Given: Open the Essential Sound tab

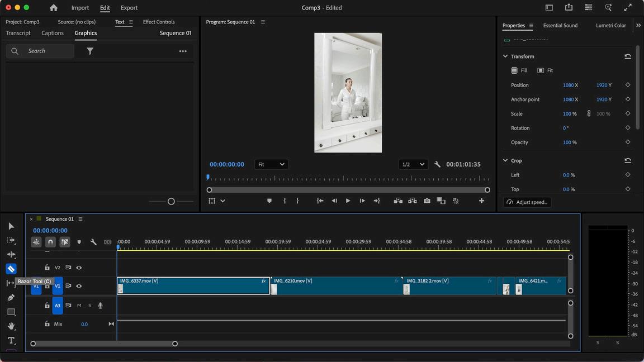Looking at the screenshot, I should tap(560, 26).
